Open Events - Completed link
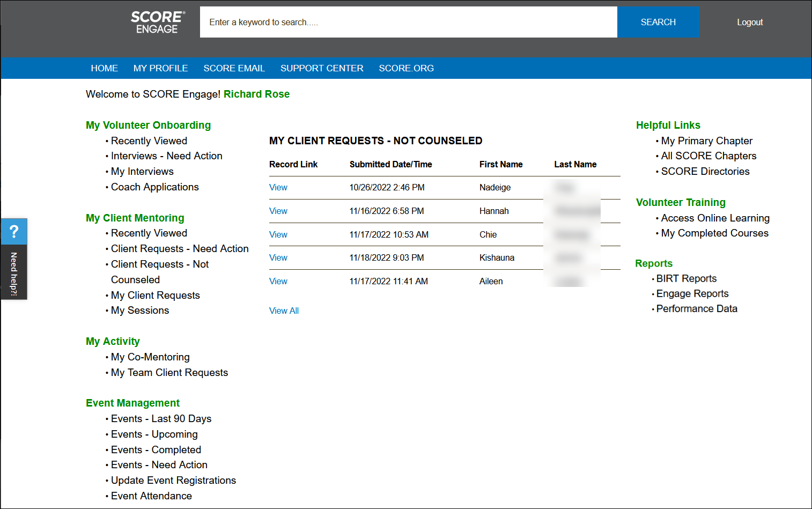812x509 pixels. [x=156, y=449]
